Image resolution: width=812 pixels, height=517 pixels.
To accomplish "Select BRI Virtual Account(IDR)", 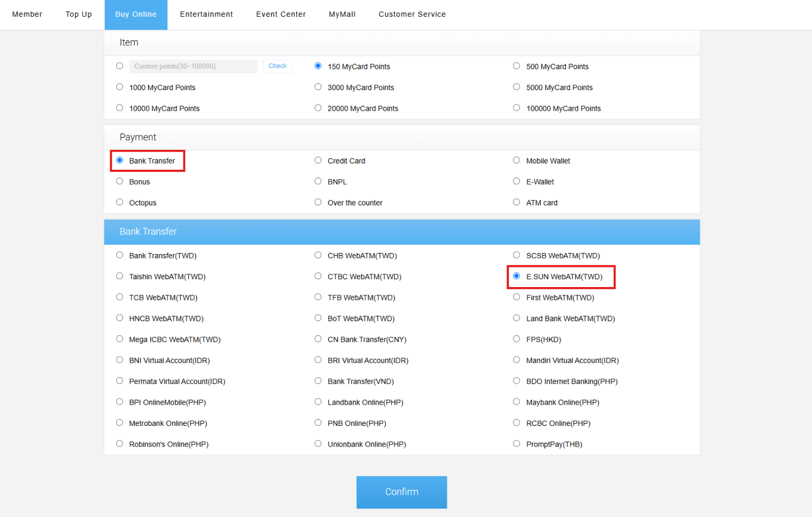I will coord(318,360).
